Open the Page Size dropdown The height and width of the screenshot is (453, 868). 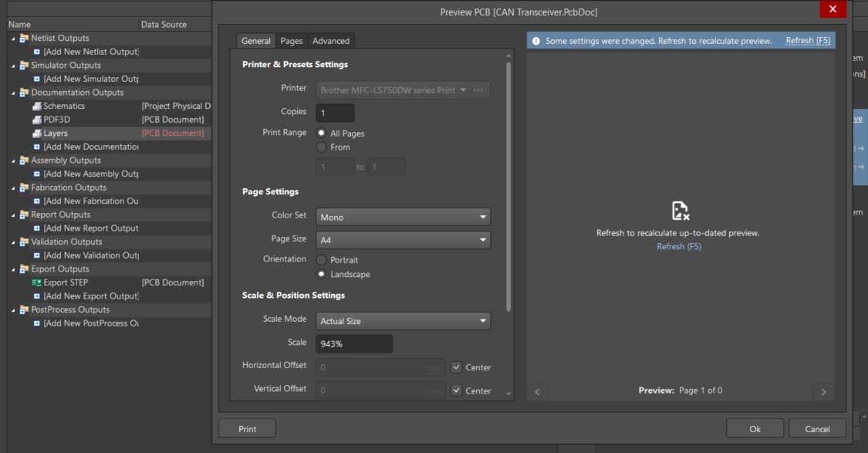pos(403,240)
